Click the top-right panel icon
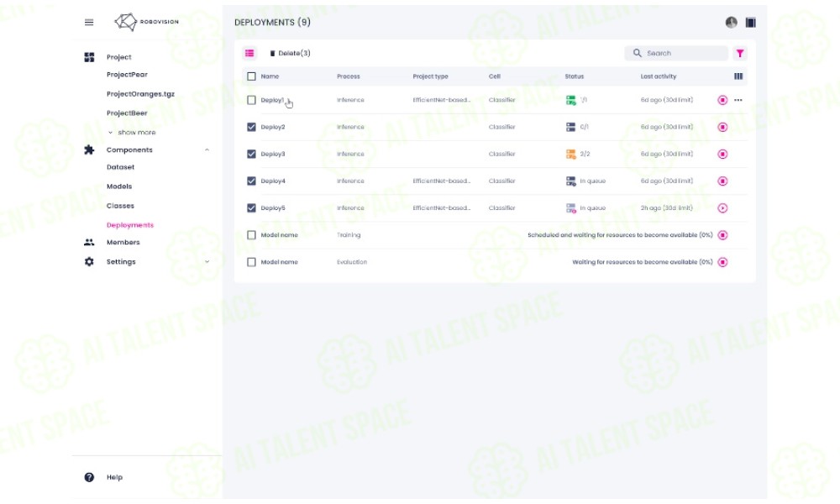Image resolution: width=840 pixels, height=504 pixels. pyautogui.click(x=750, y=22)
